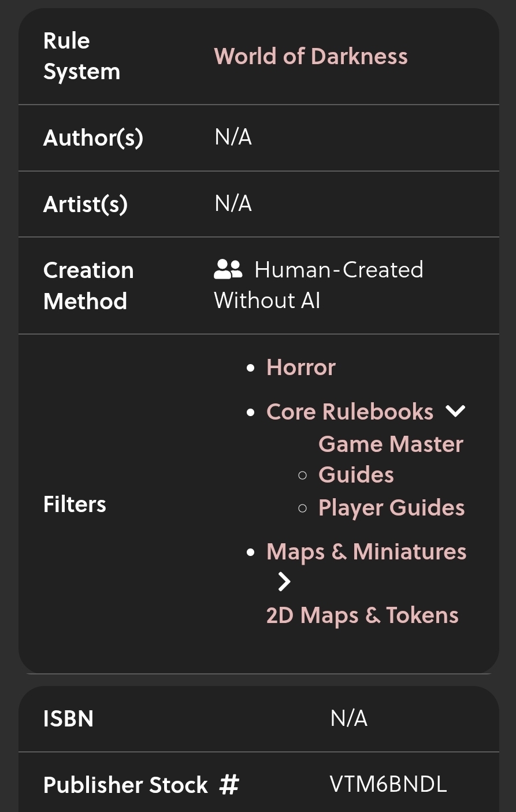
Task: Open the 2D Maps & Tokens link
Action: click(x=362, y=615)
